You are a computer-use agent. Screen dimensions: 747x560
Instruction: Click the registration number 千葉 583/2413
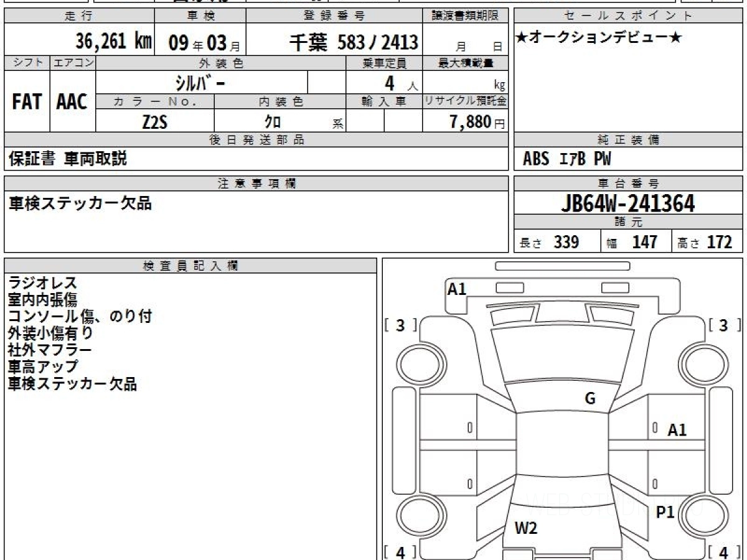(x=354, y=42)
